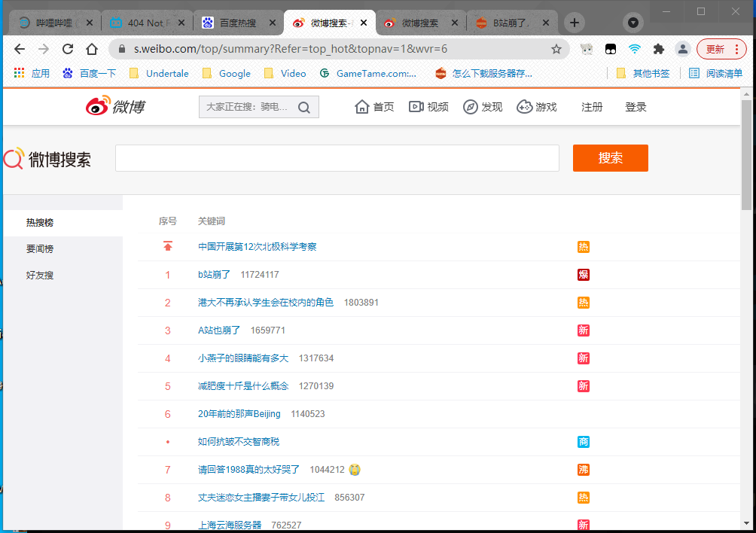
Task: Bookmark this page with the star icon
Action: [x=556, y=49]
